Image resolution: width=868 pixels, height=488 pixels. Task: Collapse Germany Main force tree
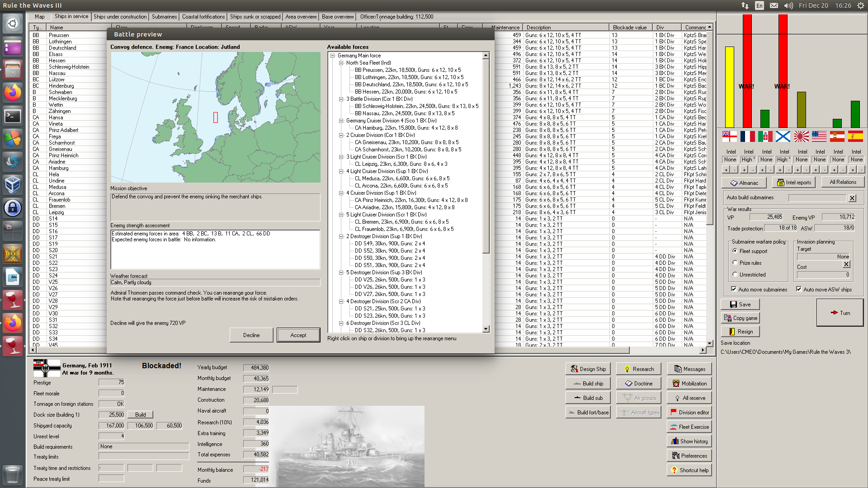[x=333, y=56]
